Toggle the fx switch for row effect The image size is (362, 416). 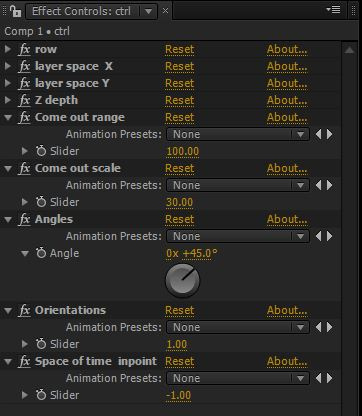(x=25, y=50)
